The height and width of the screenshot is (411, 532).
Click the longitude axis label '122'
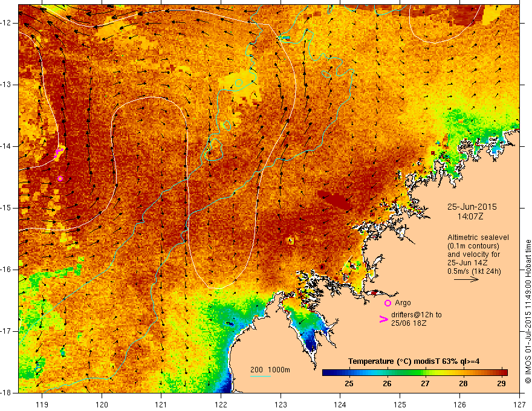tap(221, 404)
